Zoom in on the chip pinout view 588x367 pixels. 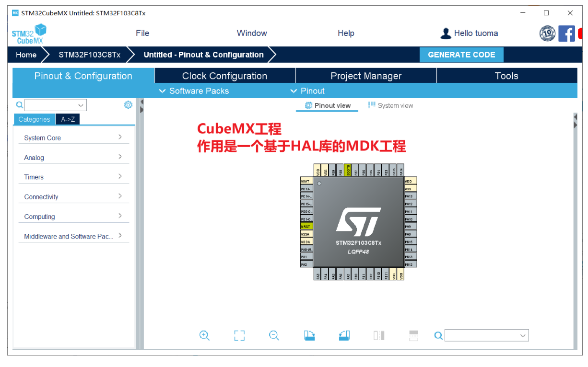tap(204, 335)
